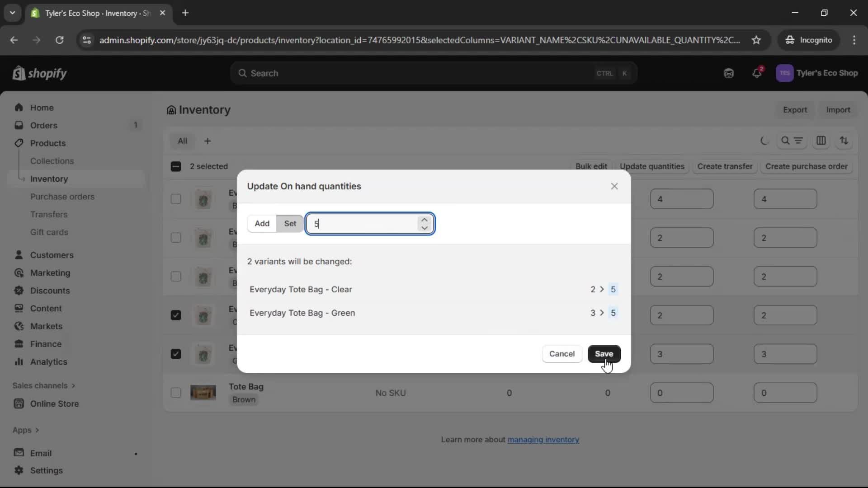
Task: Deselect all rows using the header checkbox
Action: [x=176, y=166]
